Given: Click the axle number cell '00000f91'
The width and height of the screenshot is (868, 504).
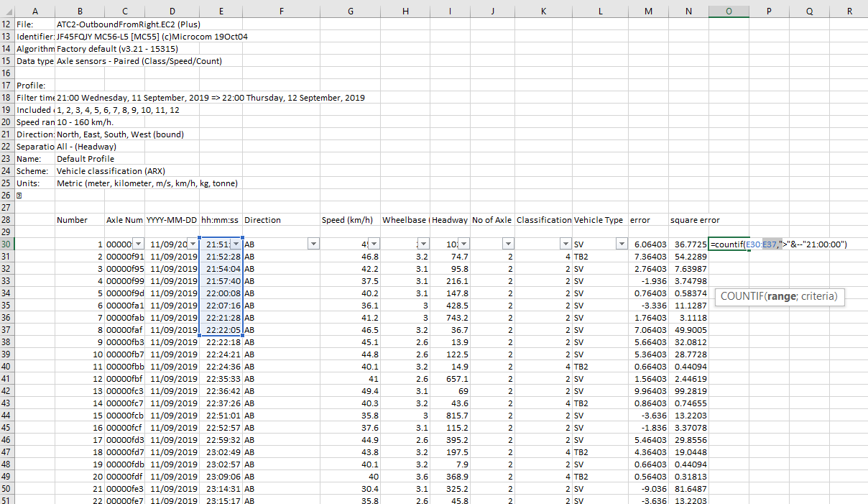Looking at the screenshot, I should 125,257.
